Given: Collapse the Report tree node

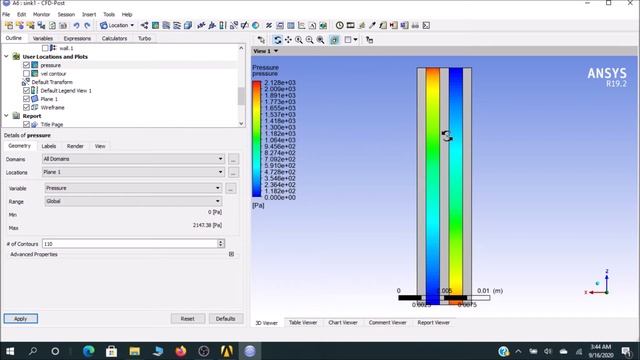Looking at the screenshot, I should (7, 116).
